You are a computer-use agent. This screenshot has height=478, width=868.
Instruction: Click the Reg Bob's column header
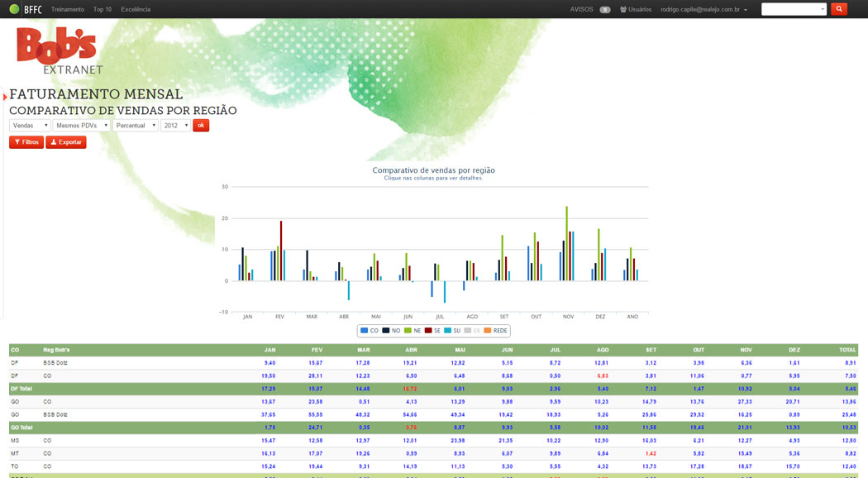[56, 350]
